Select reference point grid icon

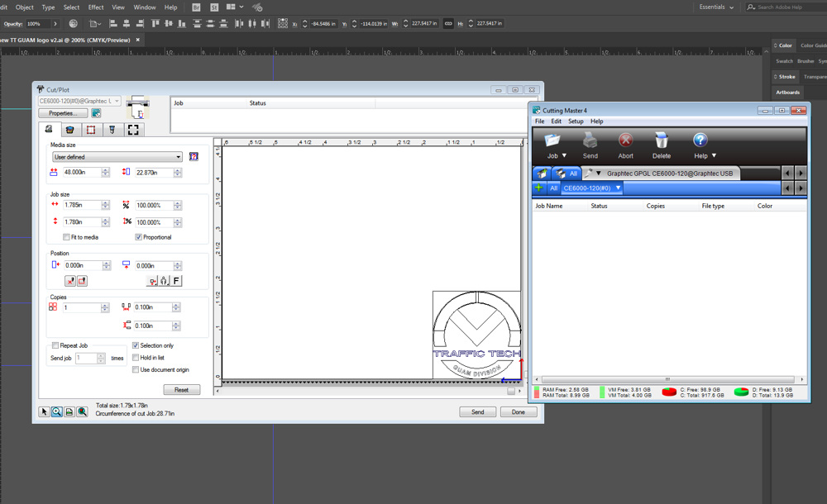pos(283,24)
